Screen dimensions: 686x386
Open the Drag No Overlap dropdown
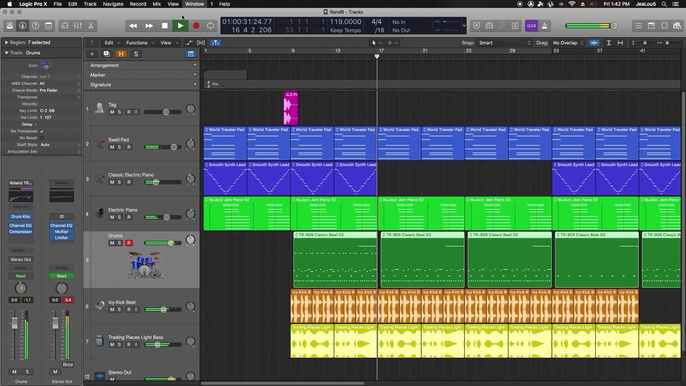(x=568, y=43)
